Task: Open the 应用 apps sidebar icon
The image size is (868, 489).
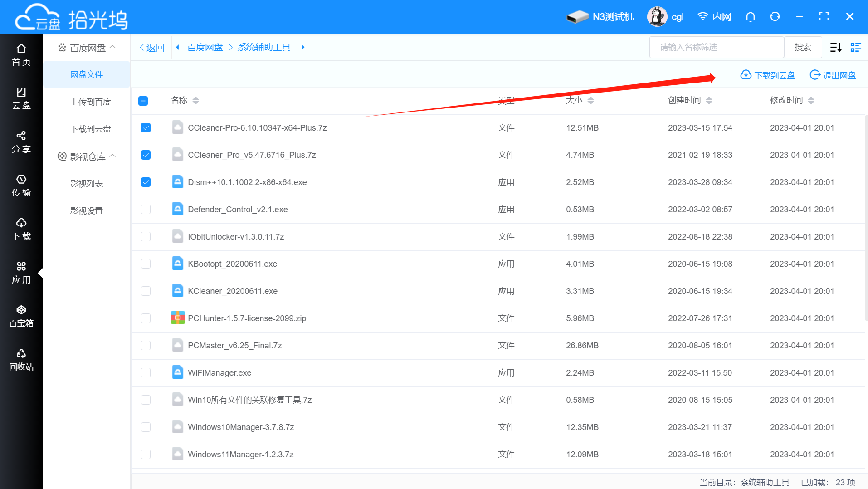Action: coord(21,273)
